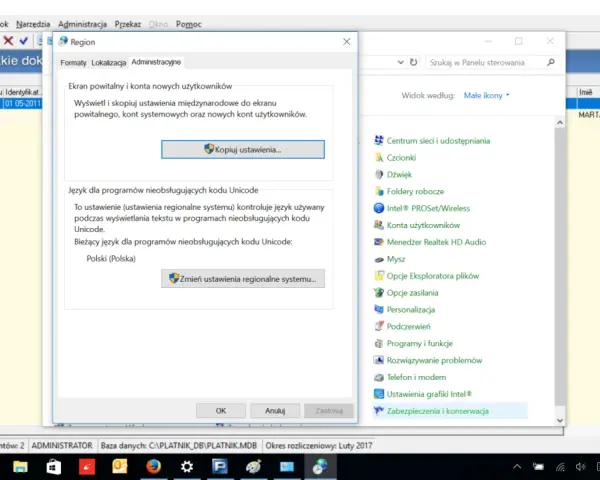Open Intel PROSet/Wireless icon

[x=378, y=208]
